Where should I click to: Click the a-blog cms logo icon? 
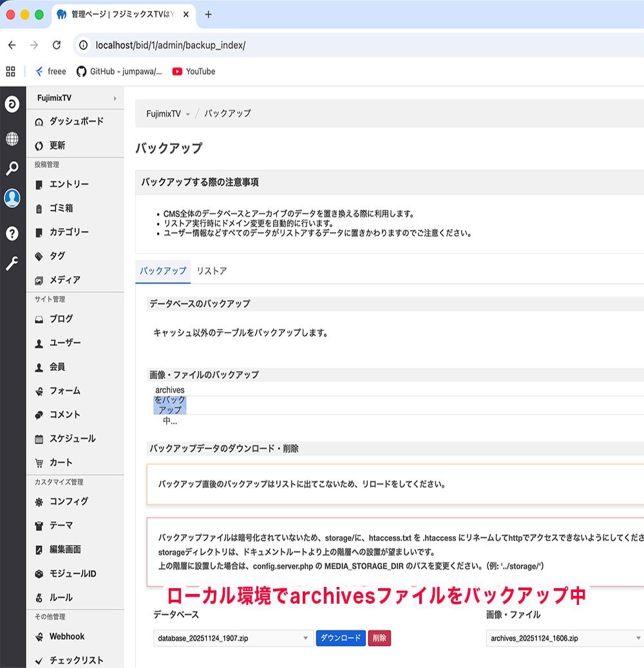(x=12, y=104)
